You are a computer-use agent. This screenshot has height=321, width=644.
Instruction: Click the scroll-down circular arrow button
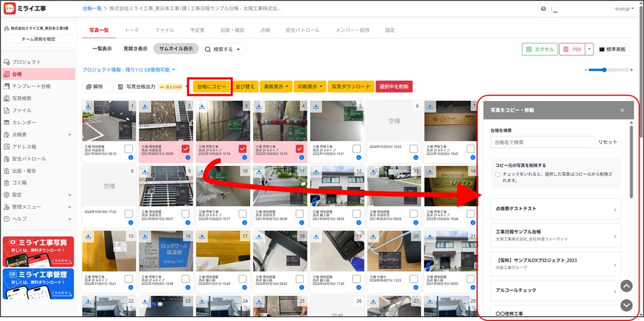(x=626, y=305)
